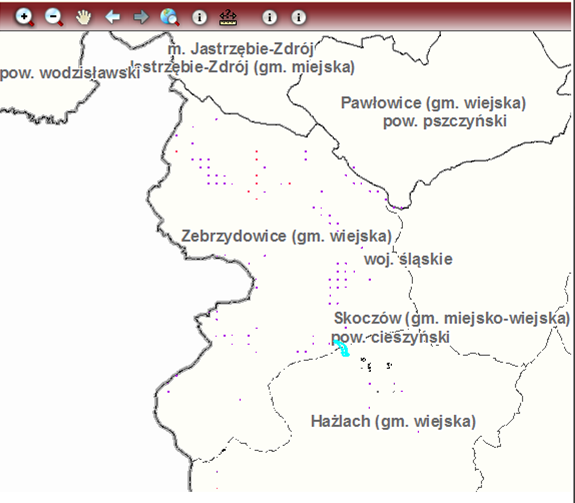Click the globe full-extent zoom icon
The width and height of the screenshot is (575, 503).
[x=170, y=17]
